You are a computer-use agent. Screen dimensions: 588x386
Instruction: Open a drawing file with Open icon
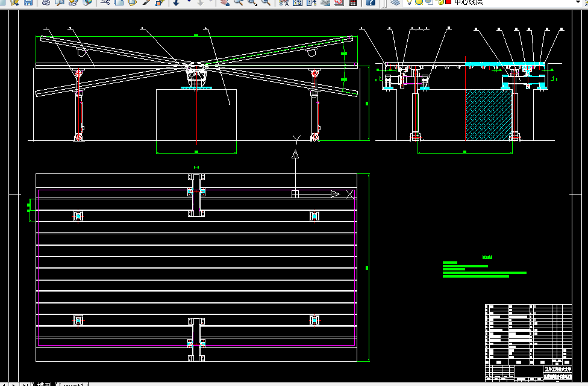(15, 2)
